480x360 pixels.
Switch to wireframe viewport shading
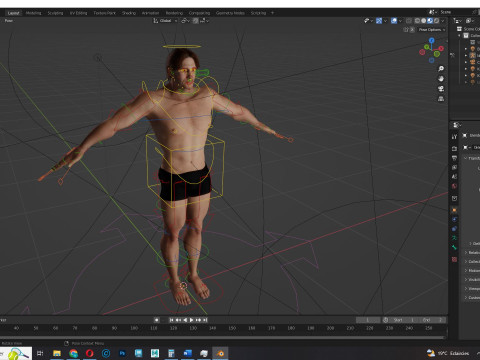pos(417,21)
